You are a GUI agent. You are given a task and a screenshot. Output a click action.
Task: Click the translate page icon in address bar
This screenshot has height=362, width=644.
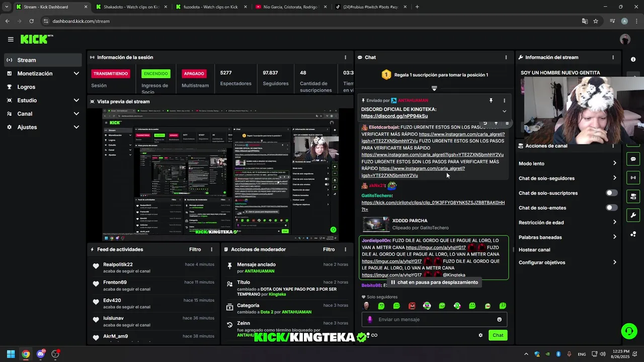[585, 21]
